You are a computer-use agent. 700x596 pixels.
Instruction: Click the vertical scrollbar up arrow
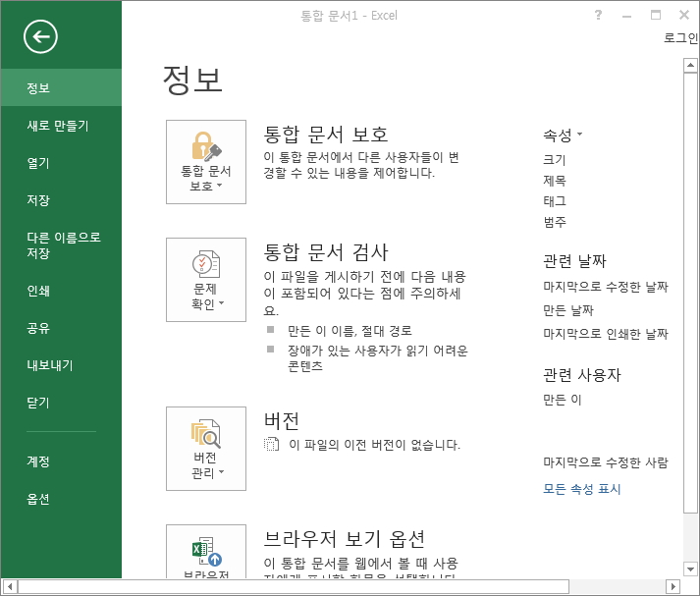tap(690, 65)
